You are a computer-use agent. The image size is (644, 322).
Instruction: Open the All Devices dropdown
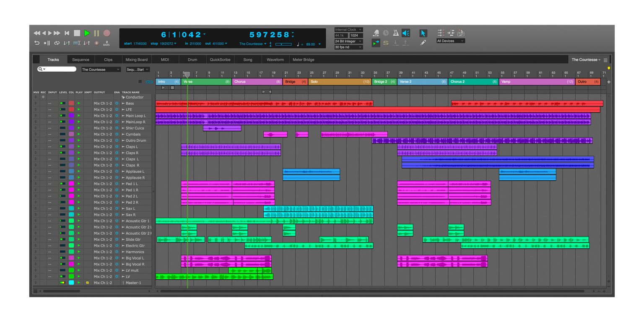[450, 41]
